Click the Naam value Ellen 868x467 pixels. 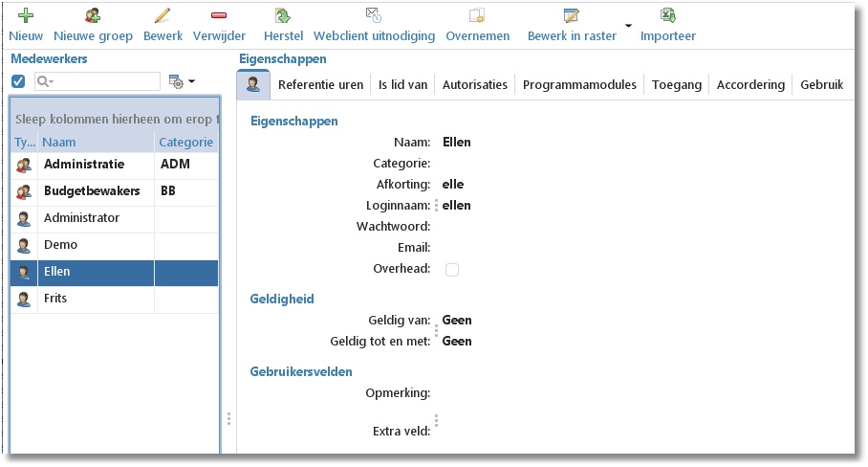click(457, 143)
